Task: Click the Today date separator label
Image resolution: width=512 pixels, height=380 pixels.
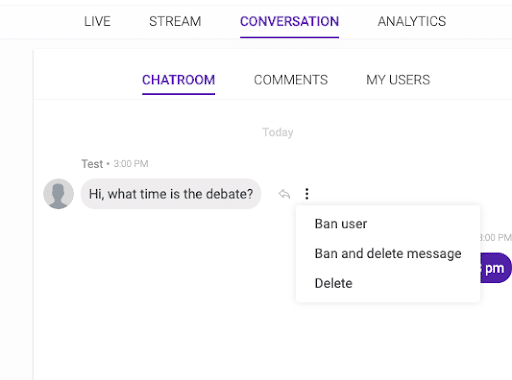Action: 278,132
